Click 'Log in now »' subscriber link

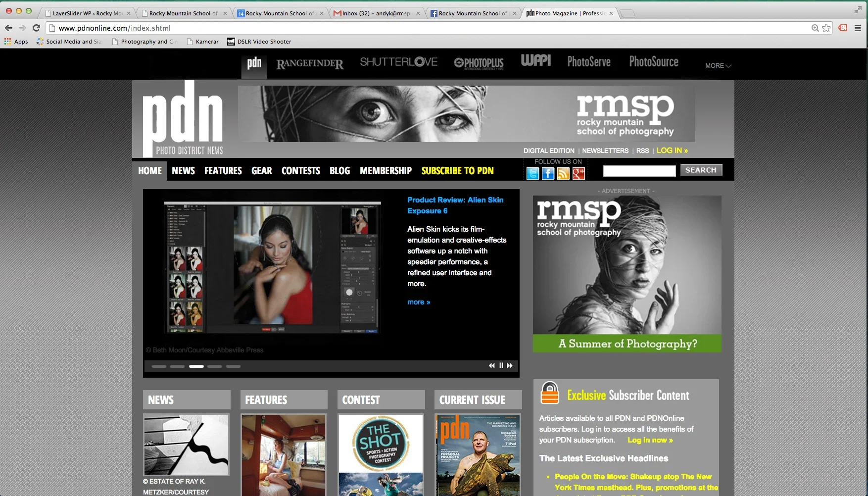[x=650, y=440]
